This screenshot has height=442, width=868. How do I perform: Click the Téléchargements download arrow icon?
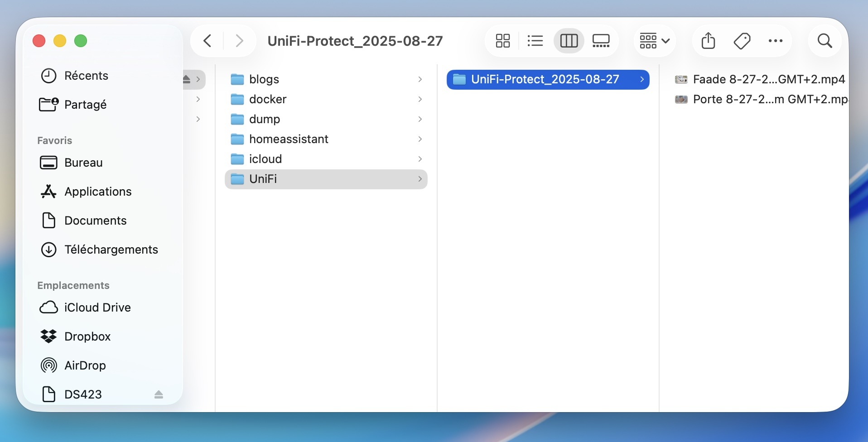48,250
